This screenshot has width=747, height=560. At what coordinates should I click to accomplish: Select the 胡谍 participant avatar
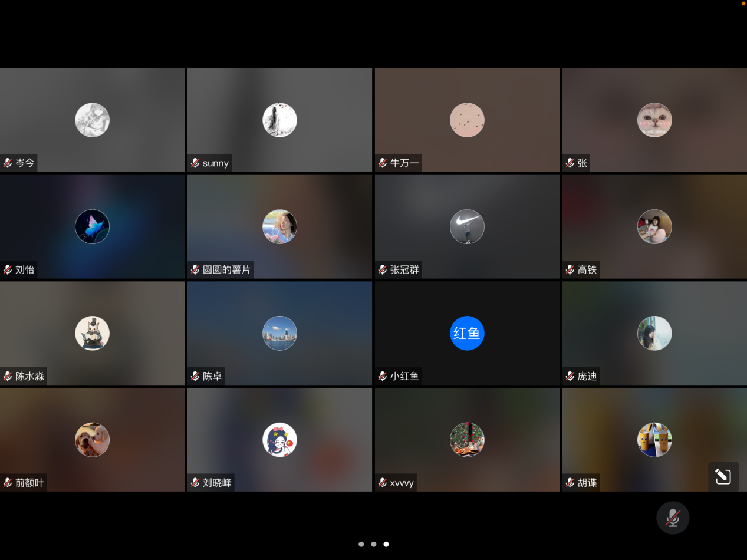point(654,440)
